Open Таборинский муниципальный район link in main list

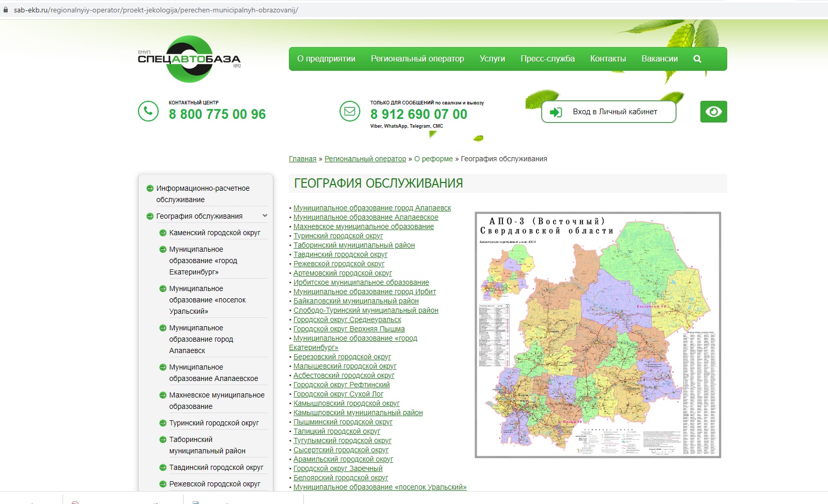point(354,245)
